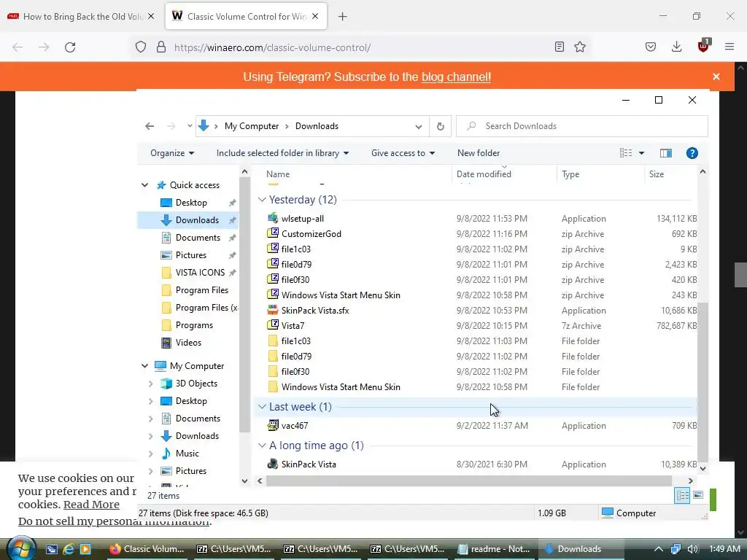This screenshot has width=747, height=560.
Task: Select Program Files in Quick access
Action: (201, 290)
